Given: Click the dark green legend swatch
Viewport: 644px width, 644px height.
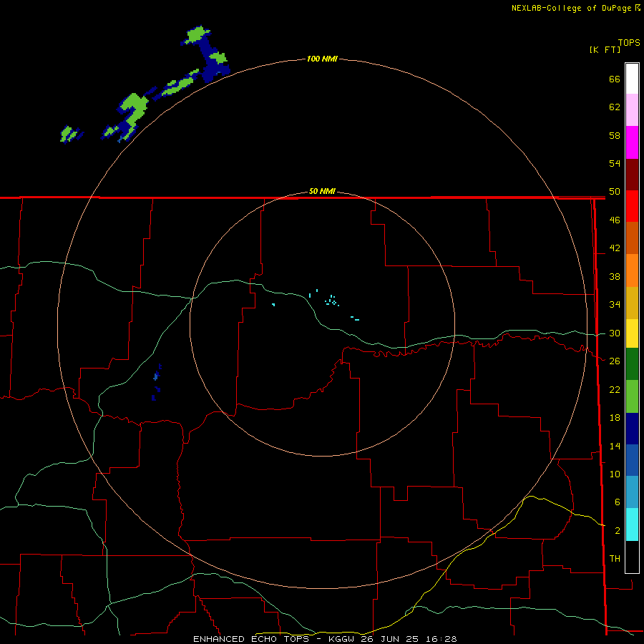Looking at the screenshot, I should point(632,364).
